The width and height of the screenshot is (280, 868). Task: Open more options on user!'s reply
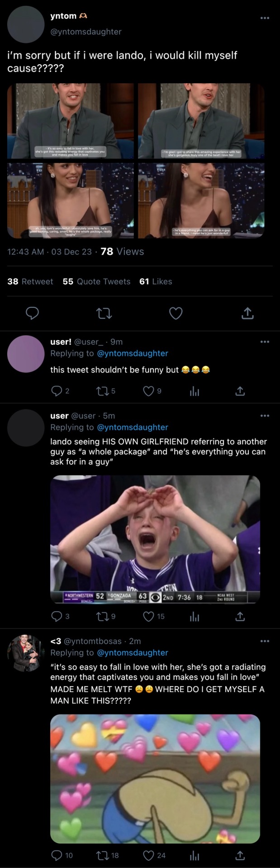point(265,342)
